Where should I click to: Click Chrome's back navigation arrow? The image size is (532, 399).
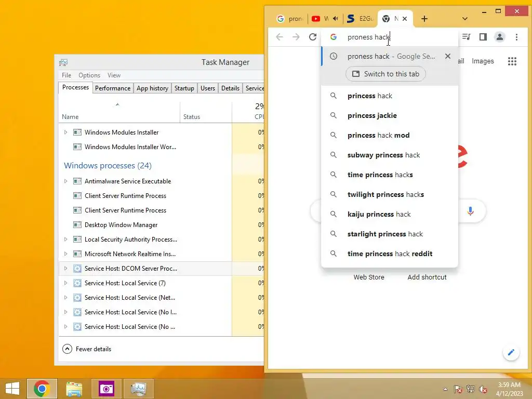point(279,37)
